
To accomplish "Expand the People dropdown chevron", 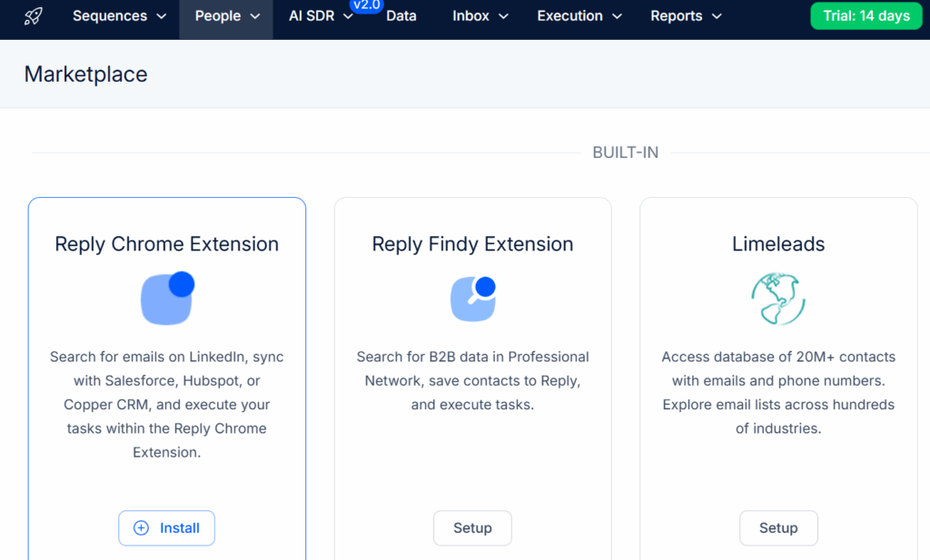I will coord(255,16).
